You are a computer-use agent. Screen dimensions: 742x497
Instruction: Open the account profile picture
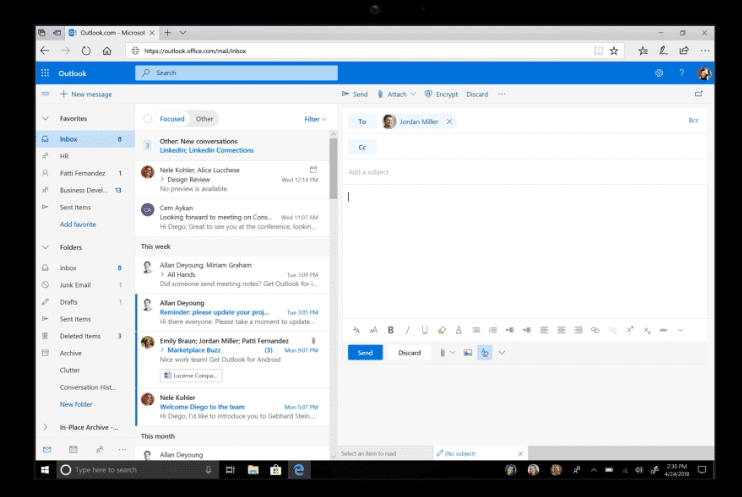click(x=704, y=73)
